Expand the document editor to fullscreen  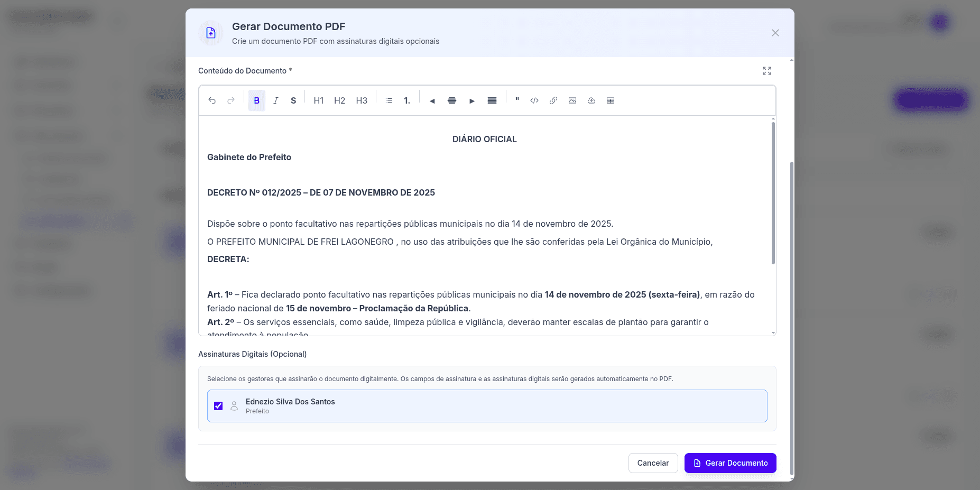(767, 70)
